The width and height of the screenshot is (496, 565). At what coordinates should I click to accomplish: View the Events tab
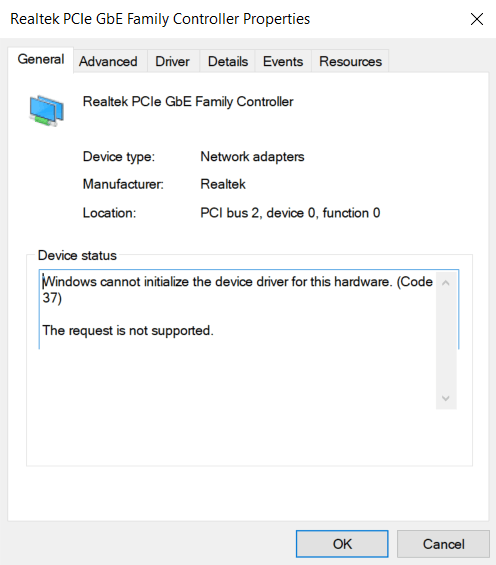283,62
